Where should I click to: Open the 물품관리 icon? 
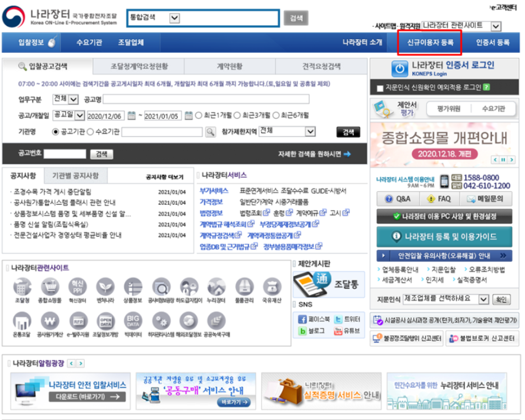point(245,287)
